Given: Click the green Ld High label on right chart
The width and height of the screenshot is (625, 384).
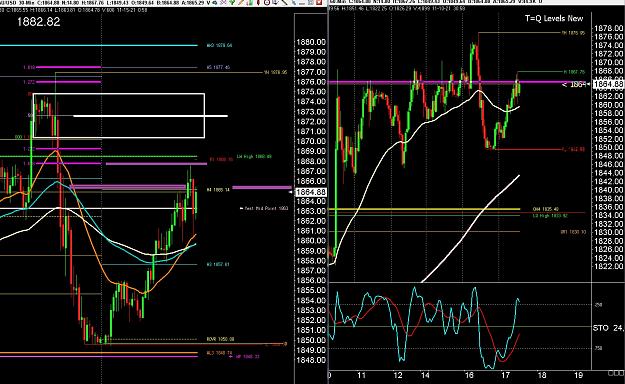Looking at the screenshot, I should click(x=550, y=215).
